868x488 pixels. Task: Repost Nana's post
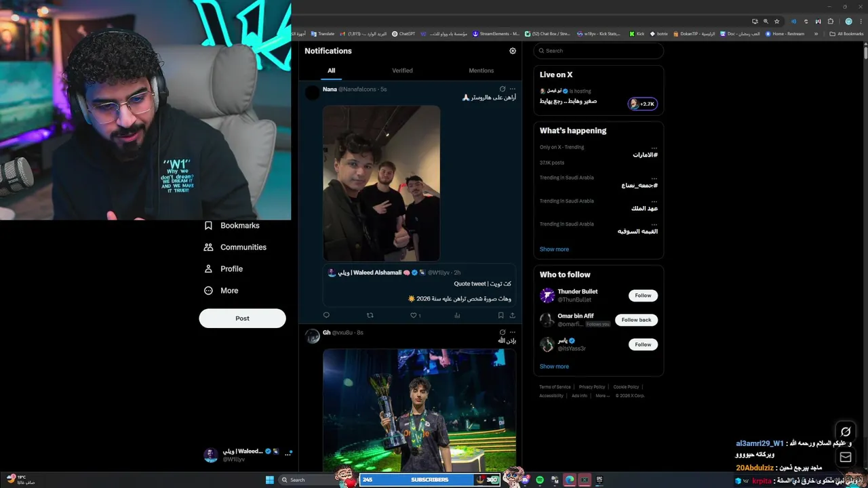pyautogui.click(x=370, y=315)
